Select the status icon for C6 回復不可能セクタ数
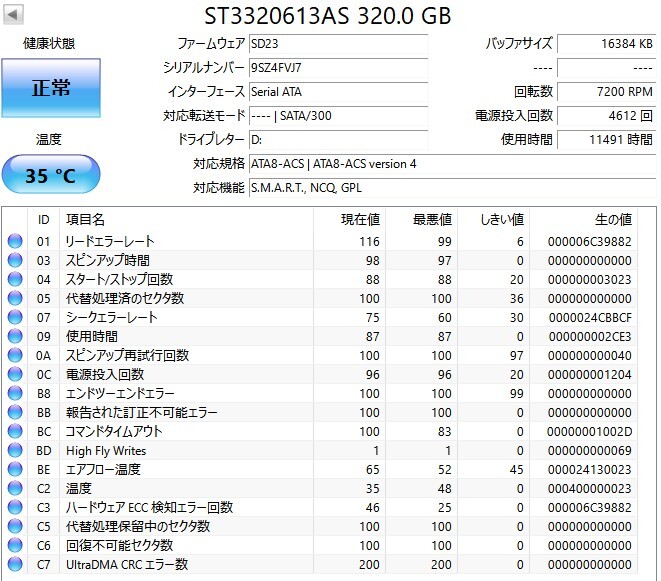The width and height of the screenshot is (661, 581). 15,545
